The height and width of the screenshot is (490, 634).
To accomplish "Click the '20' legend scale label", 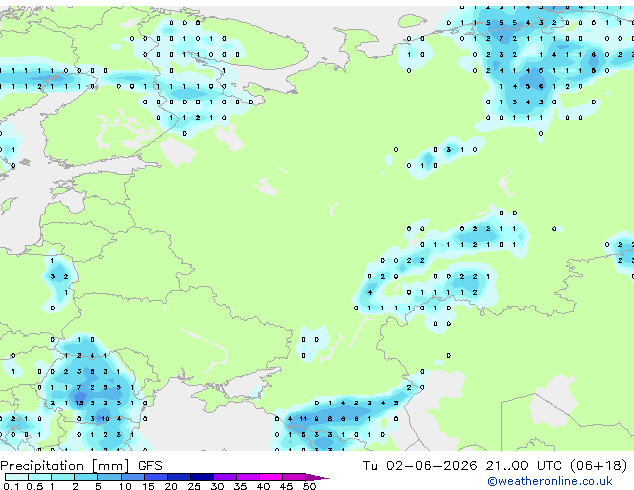I will (x=171, y=486).
